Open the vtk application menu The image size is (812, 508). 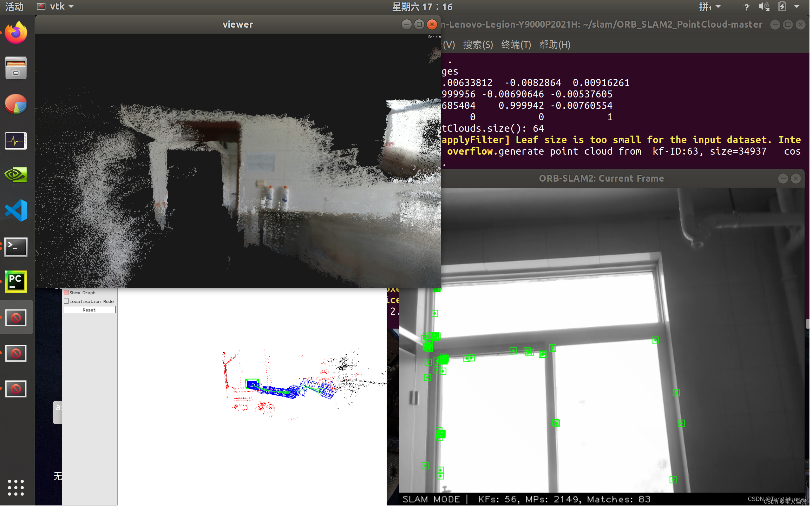point(56,7)
